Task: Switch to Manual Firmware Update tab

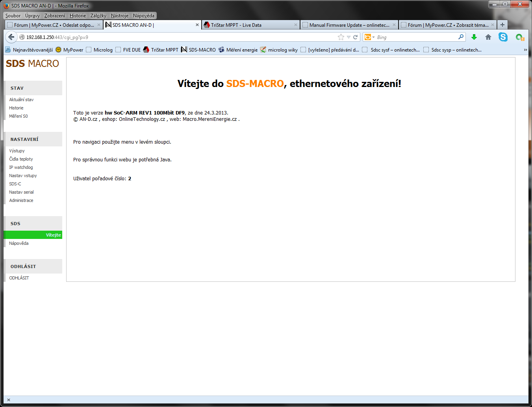Action: pos(349,25)
